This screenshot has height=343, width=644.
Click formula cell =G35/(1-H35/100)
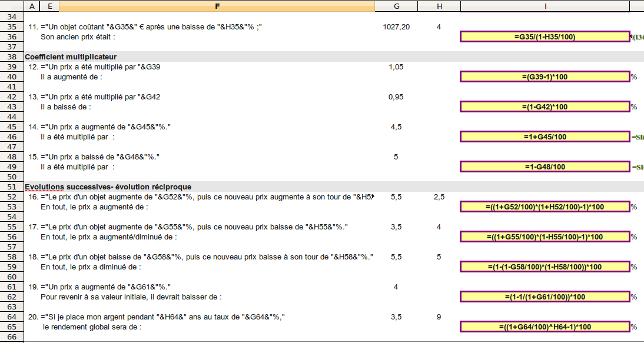(545, 37)
